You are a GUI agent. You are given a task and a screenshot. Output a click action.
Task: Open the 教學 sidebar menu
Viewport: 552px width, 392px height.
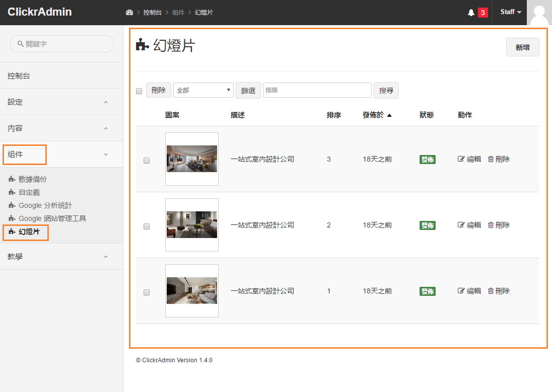coord(61,257)
